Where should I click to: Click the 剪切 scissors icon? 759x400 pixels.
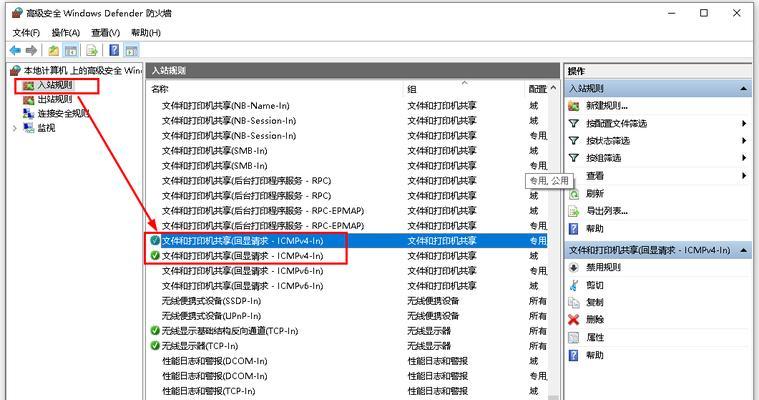(574, 285)
